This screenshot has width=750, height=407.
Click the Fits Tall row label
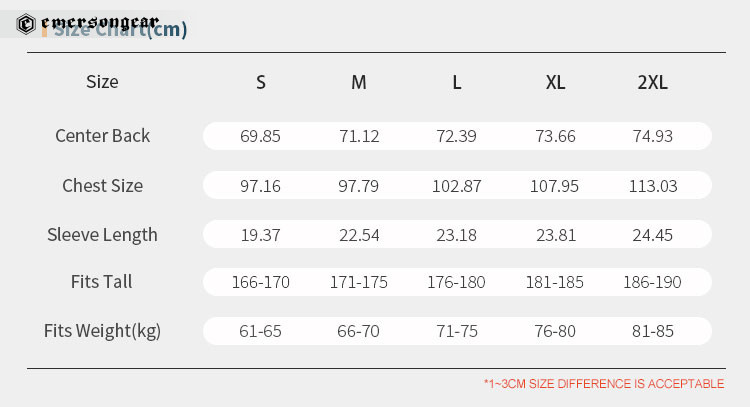pyautogui.click(x=101, y=282)
